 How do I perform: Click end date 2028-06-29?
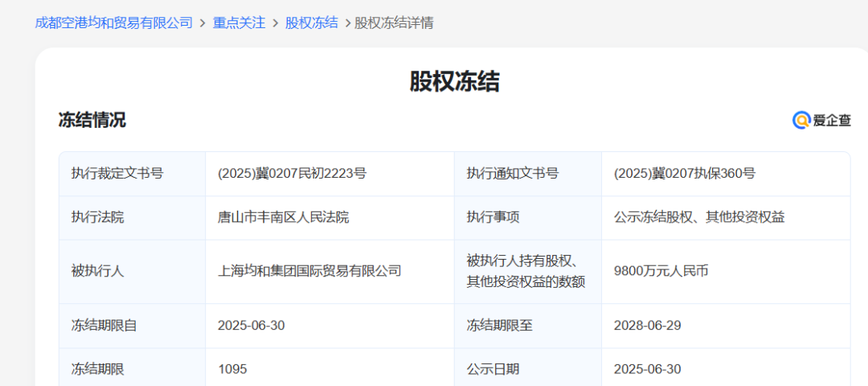tap(648, 326)
